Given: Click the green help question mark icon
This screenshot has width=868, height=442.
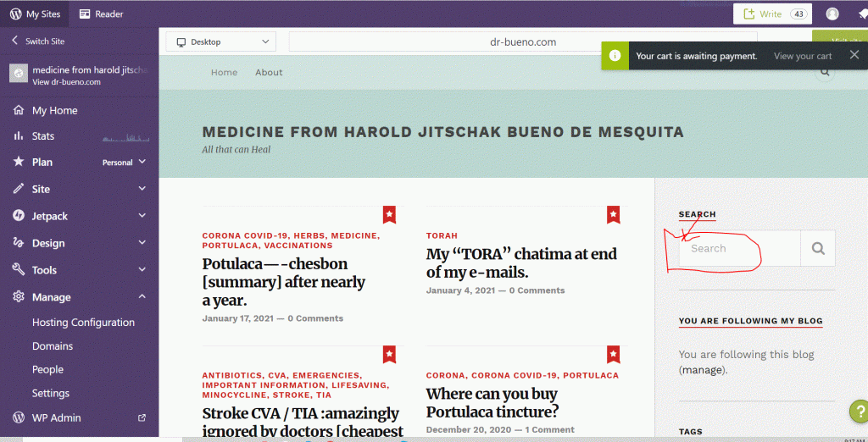Looking at the screenshot, I should click(x=857, y=412).
